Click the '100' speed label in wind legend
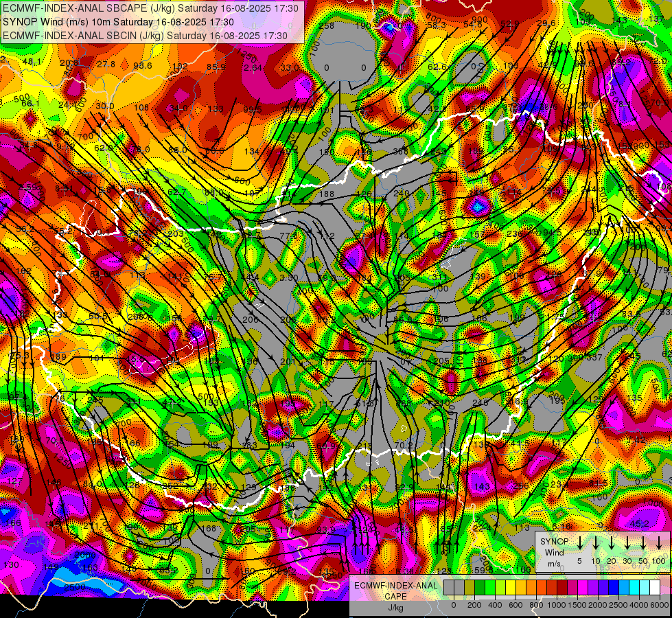The image size is (672, 618). 659,561
